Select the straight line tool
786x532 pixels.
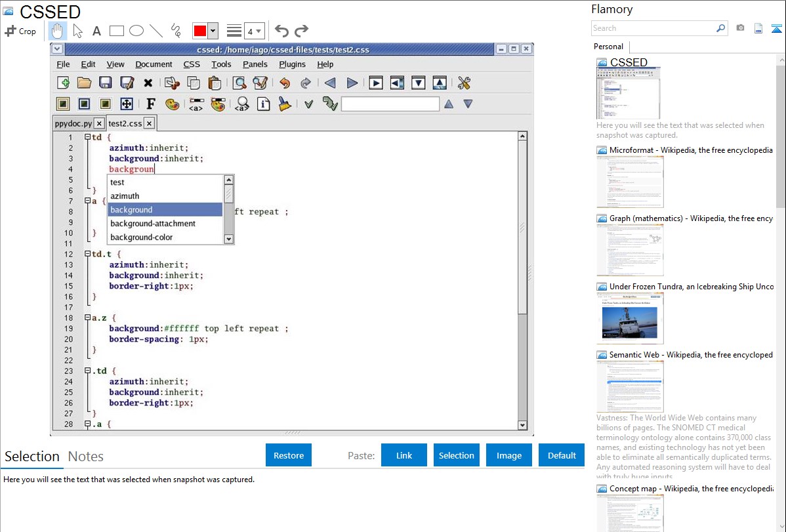click(x=156, y=31)
